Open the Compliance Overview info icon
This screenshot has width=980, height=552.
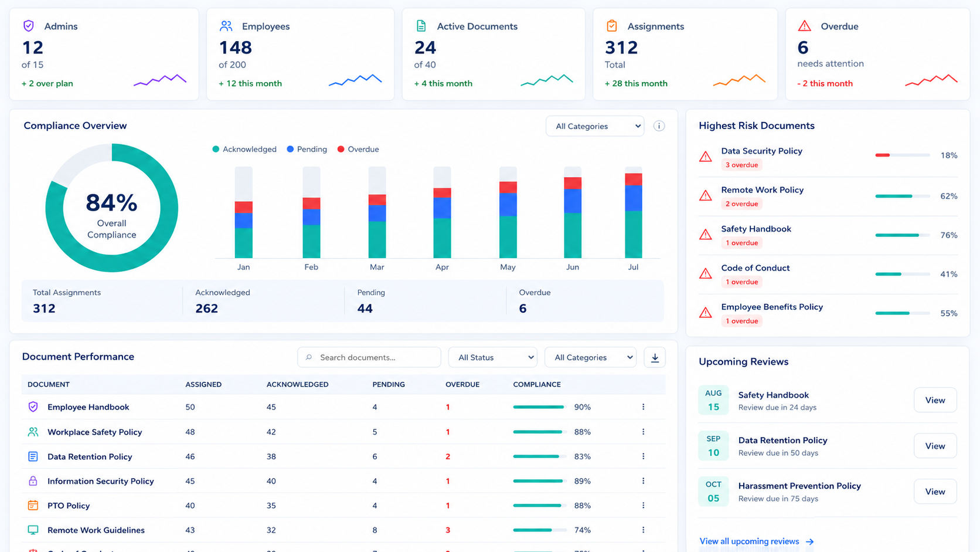point(659,126)
